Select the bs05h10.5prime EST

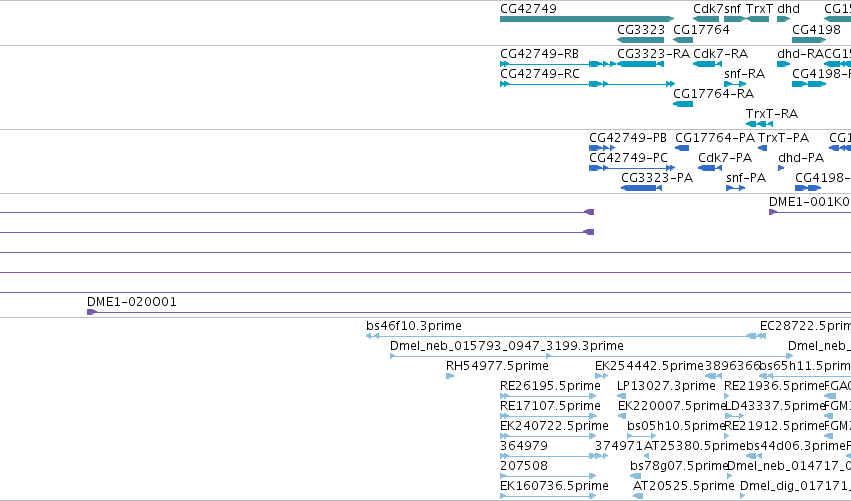(642, 436)
